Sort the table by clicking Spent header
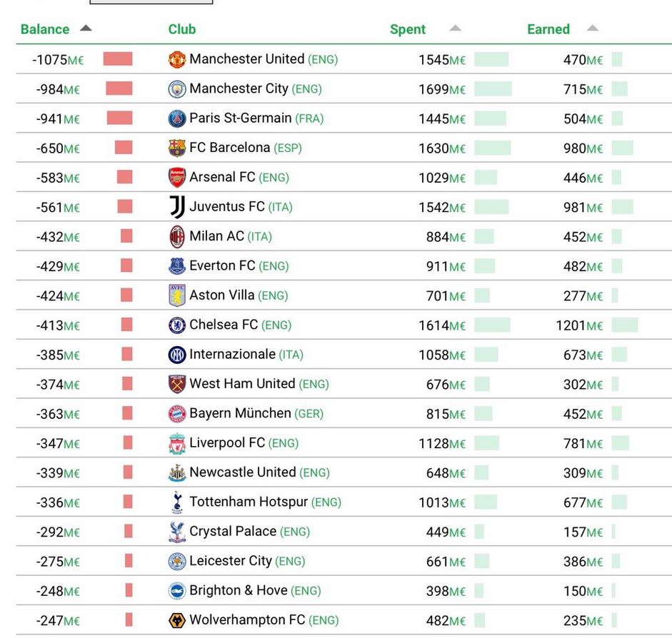This screenshot has width=672, height=638. pyautogui.click(x=408, y=29)
